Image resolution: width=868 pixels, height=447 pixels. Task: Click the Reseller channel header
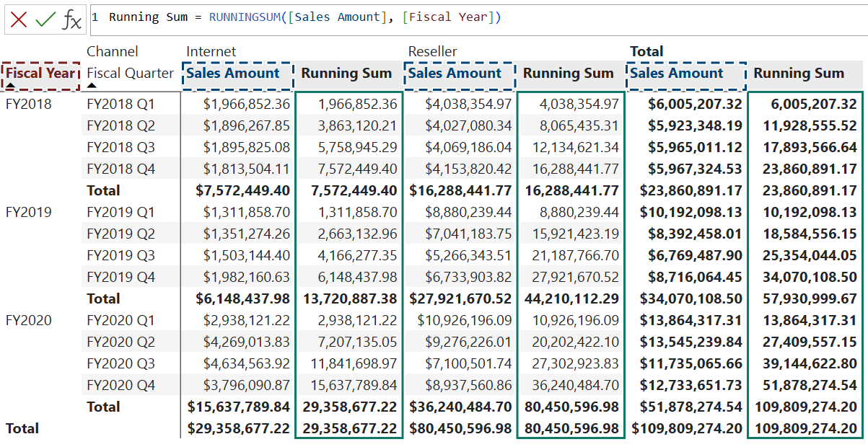(432, 51)
